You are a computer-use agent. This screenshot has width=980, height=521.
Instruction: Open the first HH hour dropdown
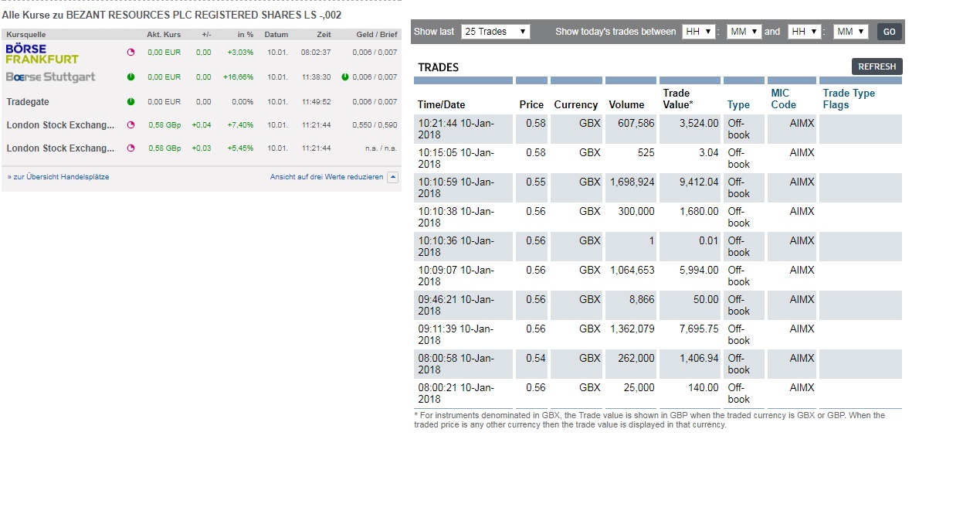698,32
